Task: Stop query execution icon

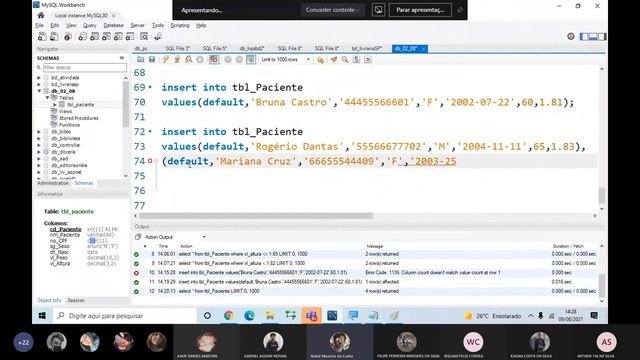Action: tap(200, 60)
